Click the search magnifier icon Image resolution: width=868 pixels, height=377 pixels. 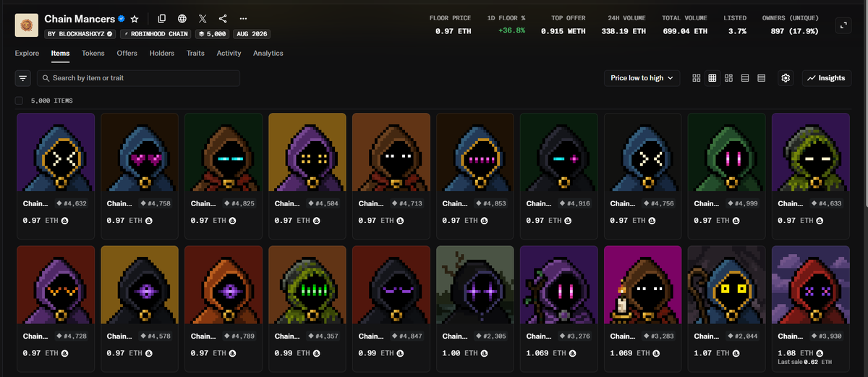(46, 78)
